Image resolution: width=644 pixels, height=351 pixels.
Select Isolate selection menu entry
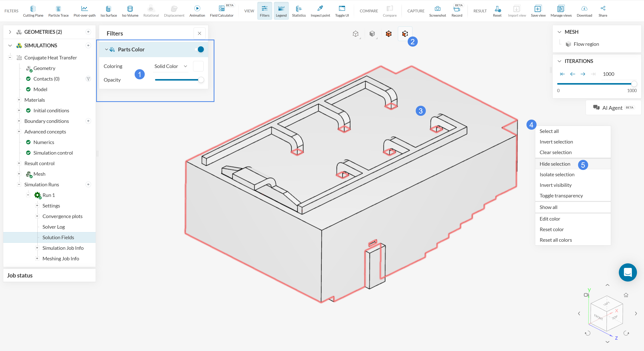click(x=557, y=174)
